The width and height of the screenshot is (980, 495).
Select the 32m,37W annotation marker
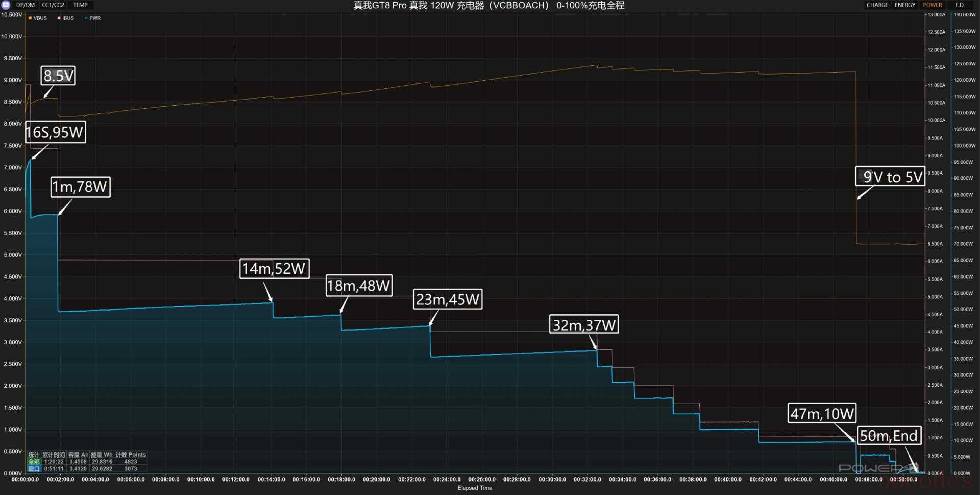(584, 325)
